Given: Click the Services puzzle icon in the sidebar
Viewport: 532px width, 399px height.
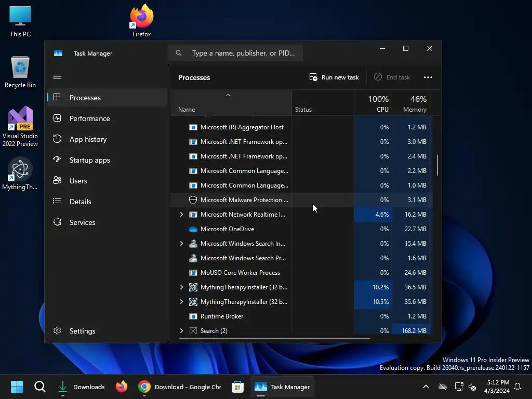Looking at the screenshot, I should coord(57,222).
